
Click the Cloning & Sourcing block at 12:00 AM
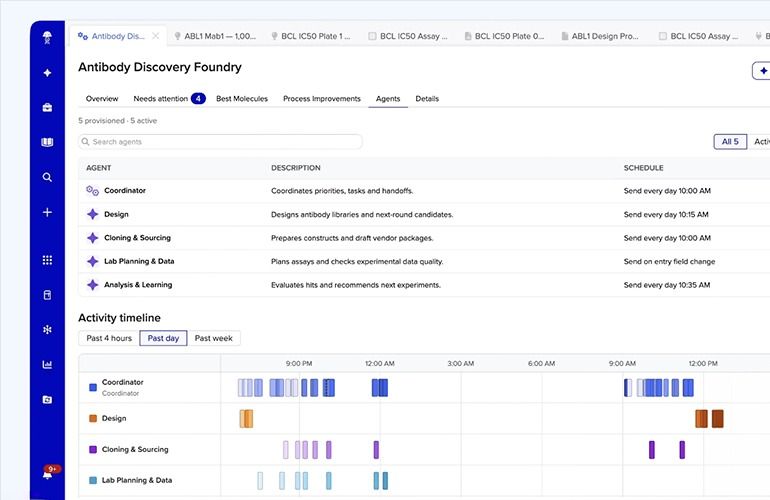[x=376, y=449]
